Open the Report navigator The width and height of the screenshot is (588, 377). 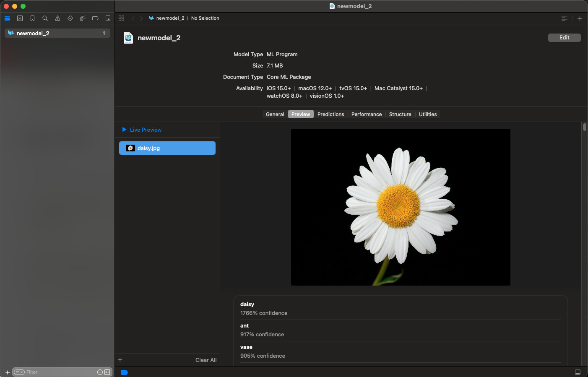coord(108,18)
